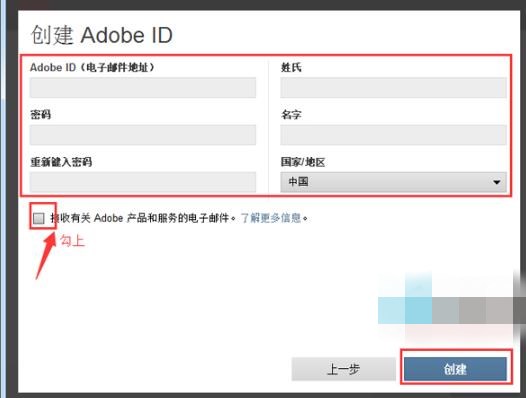The height and width of the screenshot is (398, 526).
Task: Click the 创建 create button
Action: coord(455,369)
